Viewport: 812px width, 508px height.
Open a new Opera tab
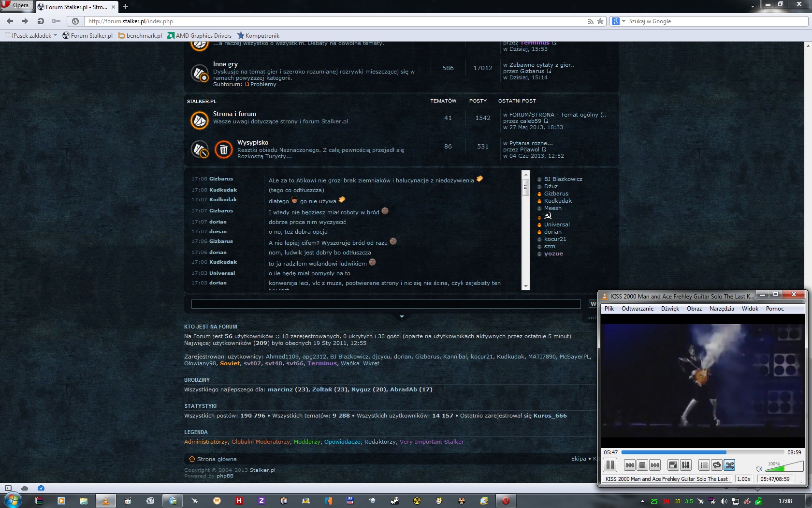pos(125,7)
